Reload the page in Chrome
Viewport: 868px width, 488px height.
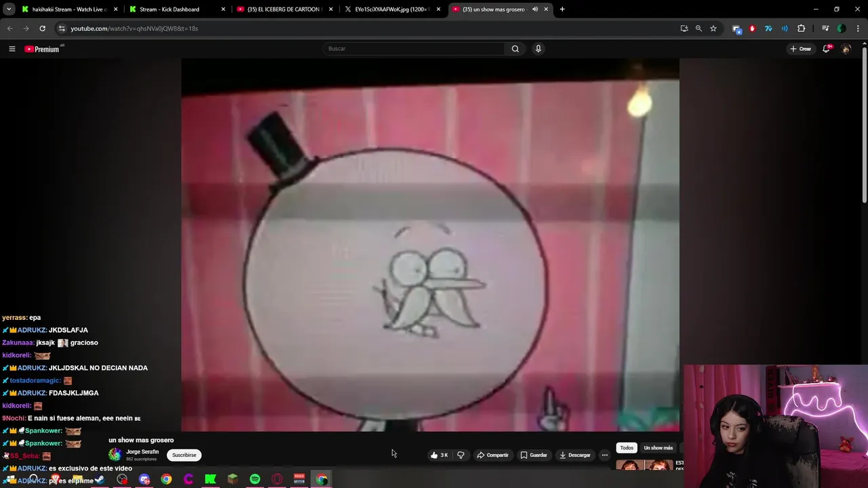[x=42, y=28]
